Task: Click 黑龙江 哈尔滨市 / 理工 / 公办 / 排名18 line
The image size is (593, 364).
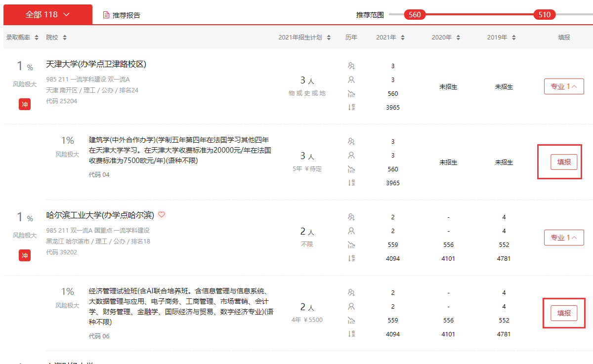Action: (x=98, y=242)
